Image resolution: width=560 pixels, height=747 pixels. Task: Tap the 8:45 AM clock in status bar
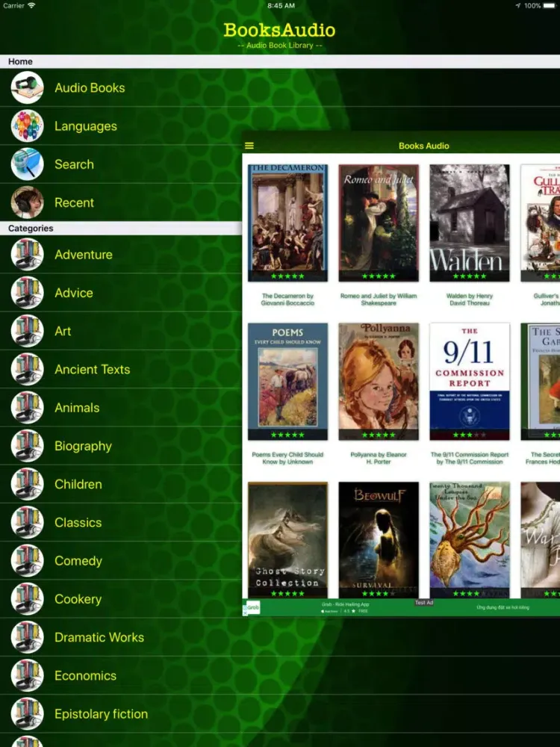pos(281,6)
